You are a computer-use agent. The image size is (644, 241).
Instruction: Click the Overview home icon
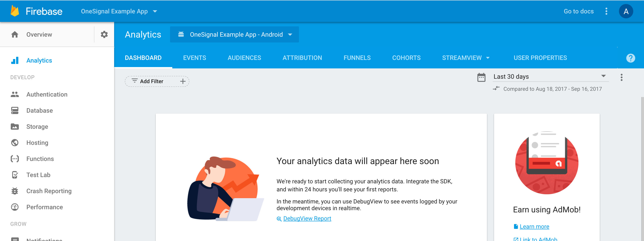tap(15, 34)
